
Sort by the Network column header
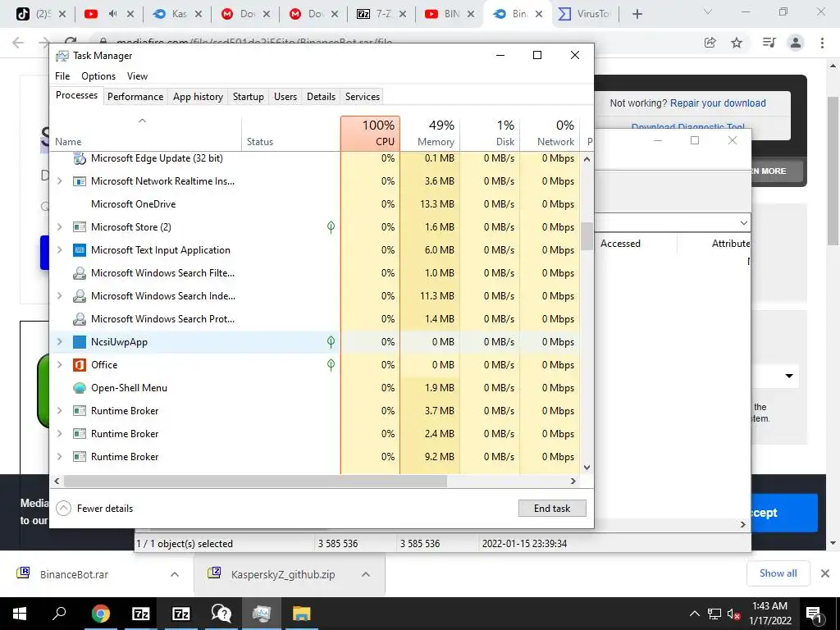pos(550,134)
